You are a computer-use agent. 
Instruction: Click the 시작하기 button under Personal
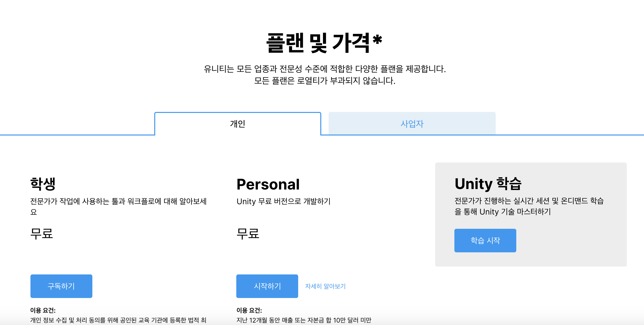point(267,286)
